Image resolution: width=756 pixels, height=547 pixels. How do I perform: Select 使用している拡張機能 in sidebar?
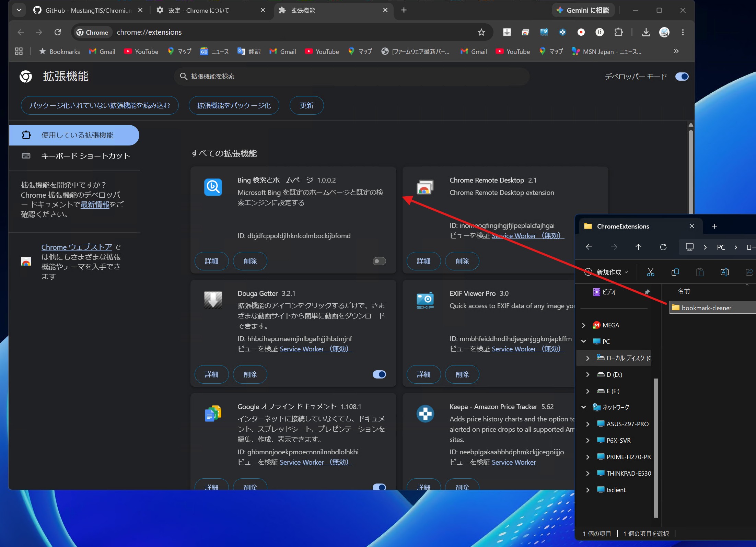74,135
